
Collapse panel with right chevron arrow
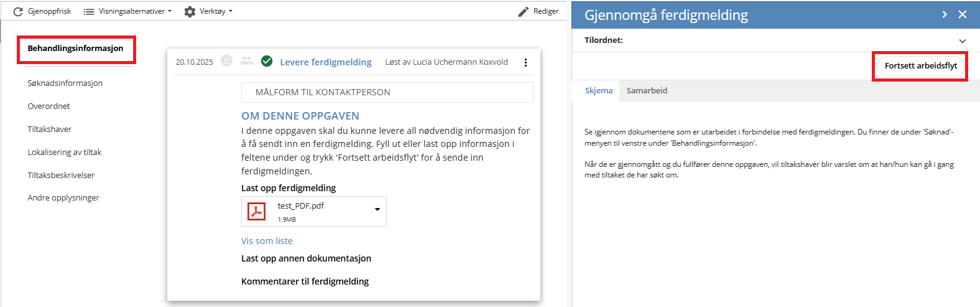[x=945, y=14]
